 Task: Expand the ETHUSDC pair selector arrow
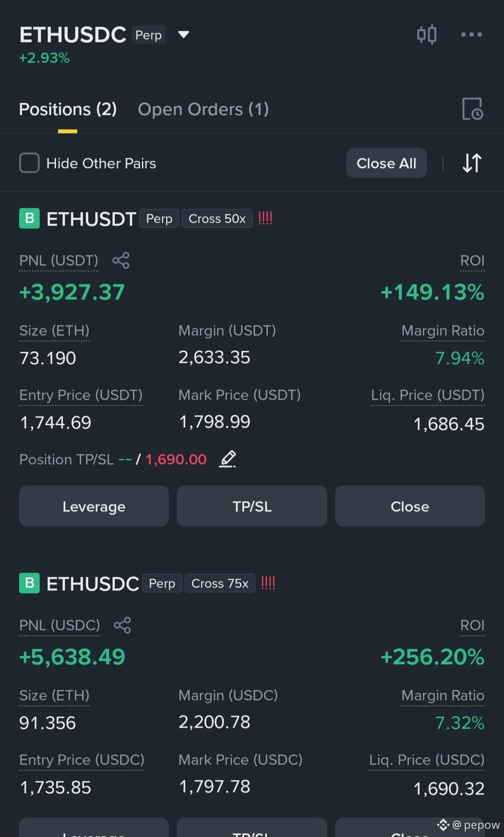click(x=184, y=35)
